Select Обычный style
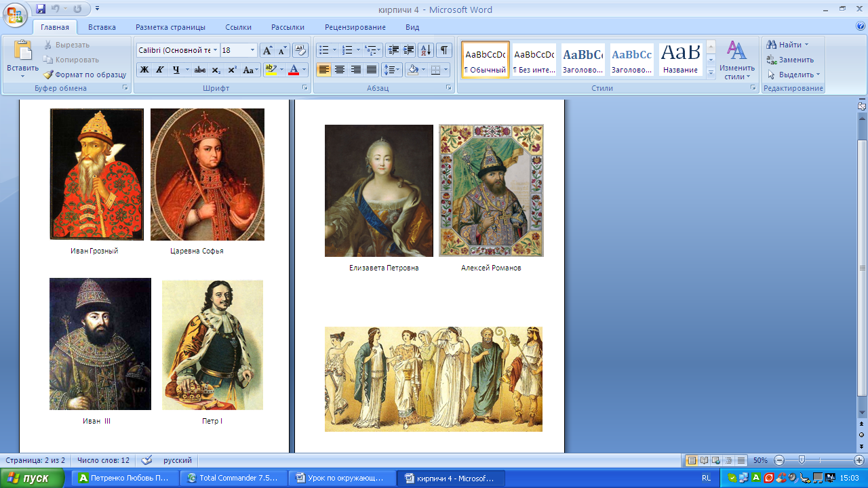Image resolution: width=868 pixels, height=488 pixels. pyautogui.click(x=486, y=60)
